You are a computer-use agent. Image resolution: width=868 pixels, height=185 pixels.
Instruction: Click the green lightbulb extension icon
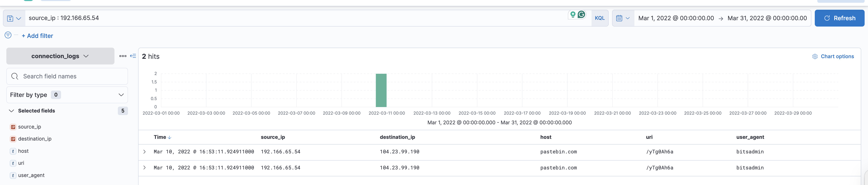(x=573, y=15)
